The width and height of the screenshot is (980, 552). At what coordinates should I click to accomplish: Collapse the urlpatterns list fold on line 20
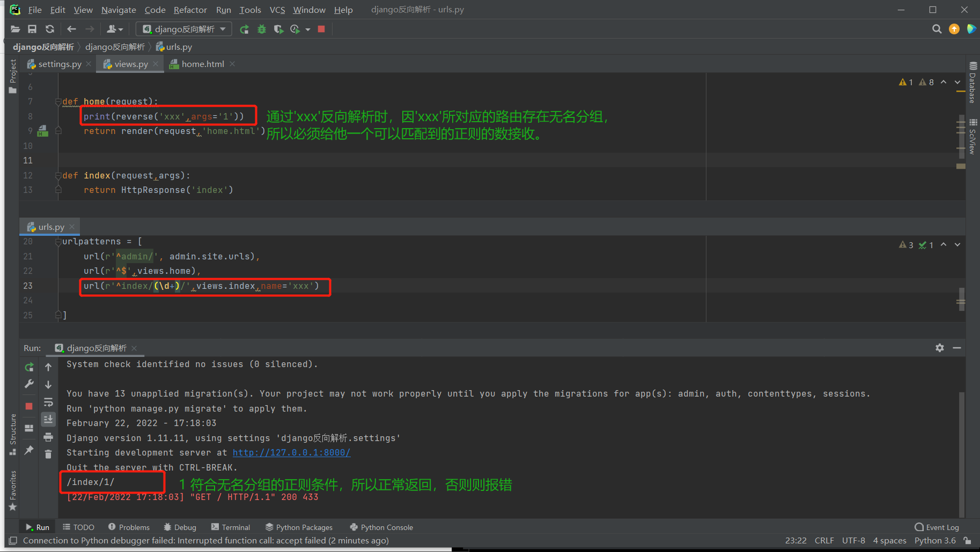coord(58,242)
